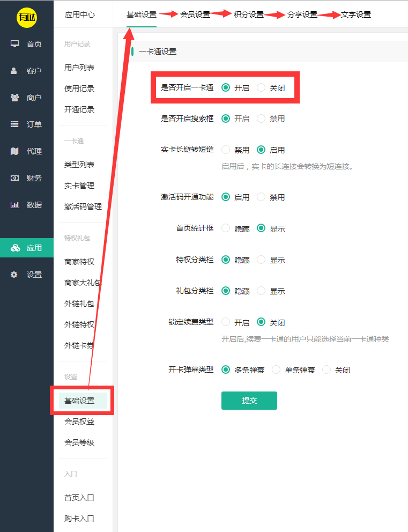Open 外链礼包 submenu item
The height and width of the screenshot is (532, 408).
click(x=79, y=304)
